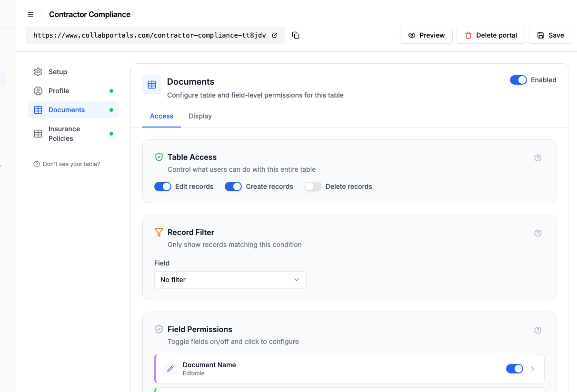The width and height of the screenshot is (577, 392).
Task: Click the Document Name pencil icon
Action: (170, 369)
